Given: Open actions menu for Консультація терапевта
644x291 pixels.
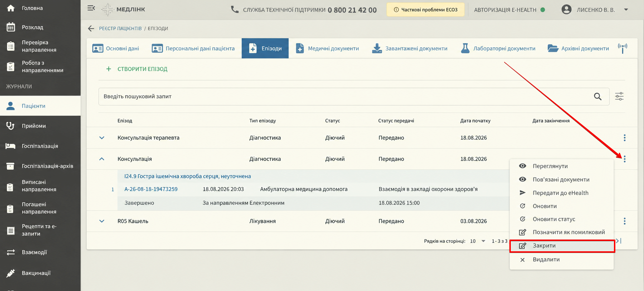Looking at the screenshot, I should point(625,138).
